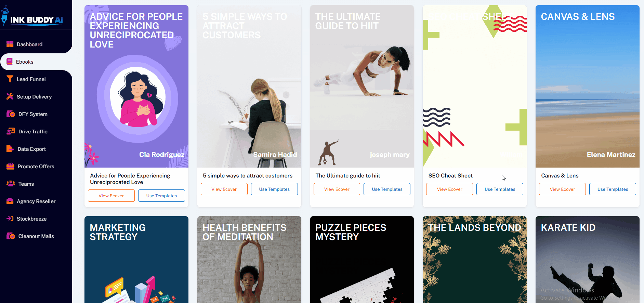Click the Promote Offers gift icon
644x303 pixels.
point(10,166)
